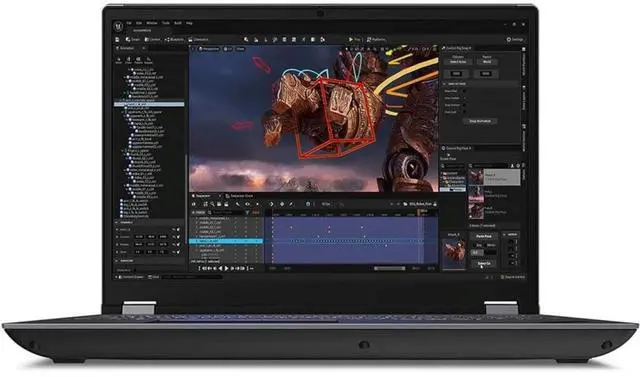Open the Select mode dropdown
Viewport: 640px width, 377px height.
(x=133, y=40)
